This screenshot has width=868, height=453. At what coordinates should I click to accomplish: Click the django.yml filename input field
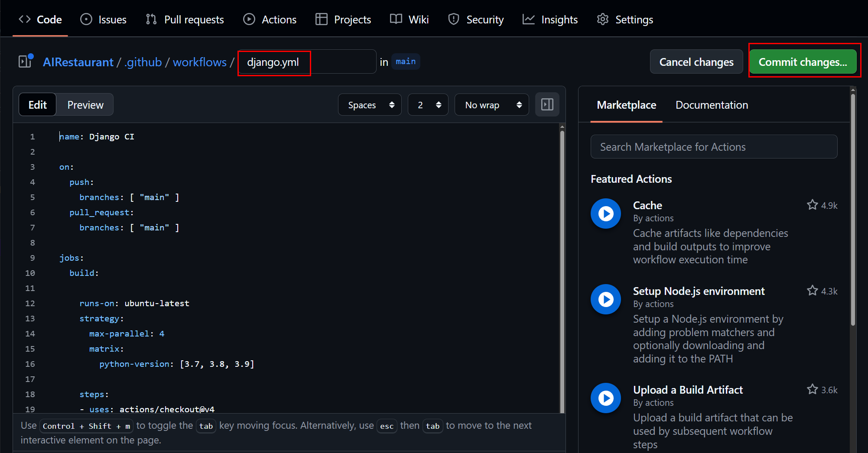(307, 62)
